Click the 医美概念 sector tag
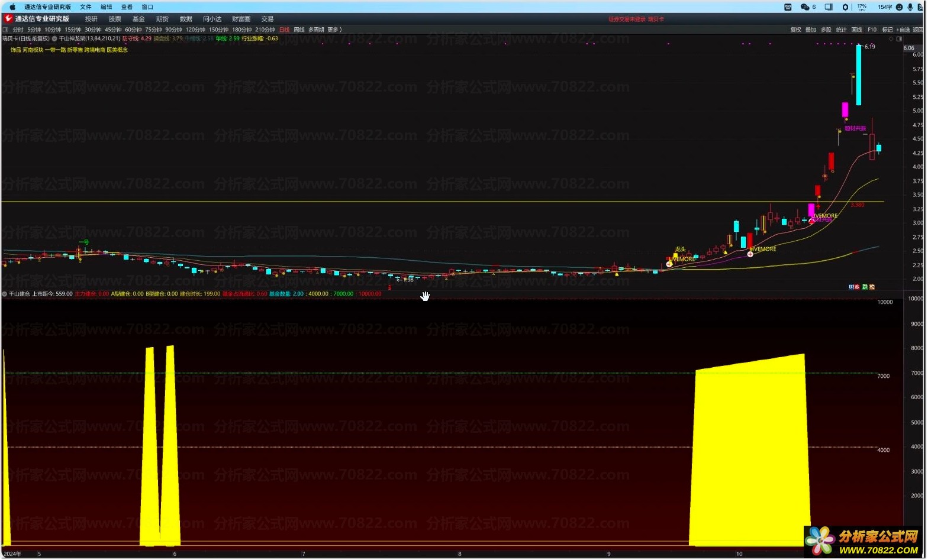The image size is (928, 560). pos(117,50)
